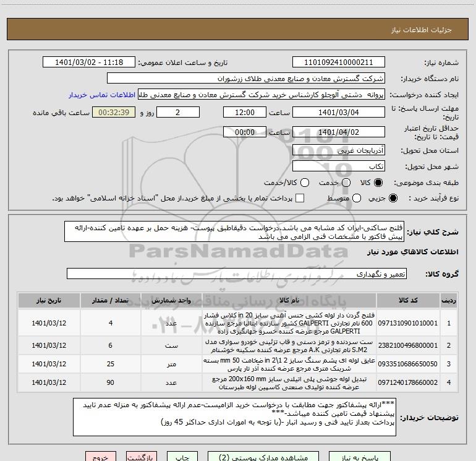The width and height of the screenshot is (476, 461).
Task: Click the delivery city field تکاب
Action: click(339, 166)
